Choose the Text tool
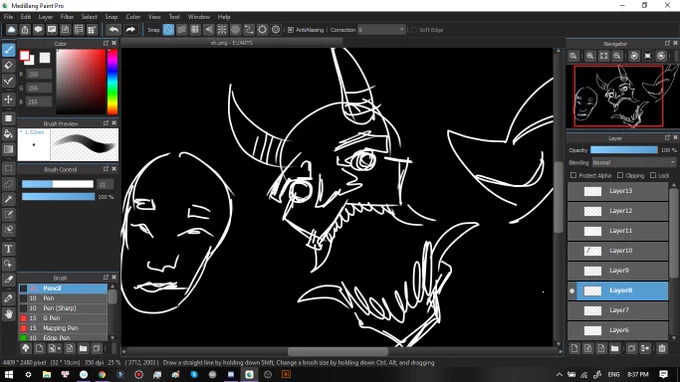 click(8, 249)
